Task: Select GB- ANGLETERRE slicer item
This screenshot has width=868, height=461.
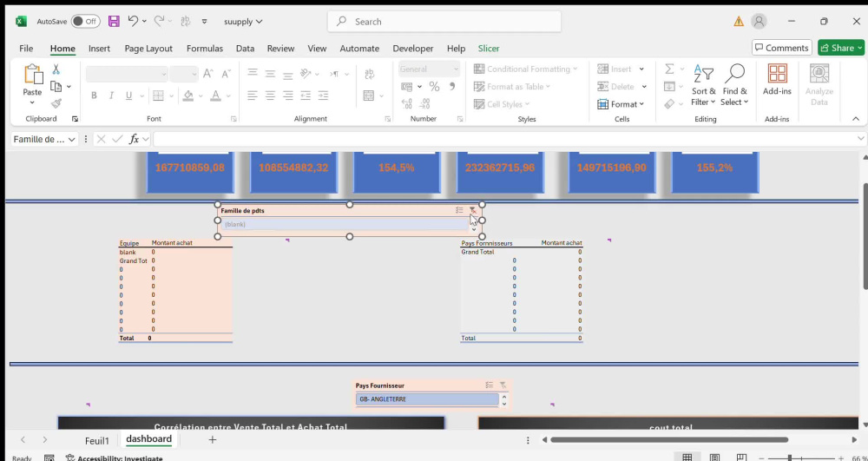Action: pos(427,399)
